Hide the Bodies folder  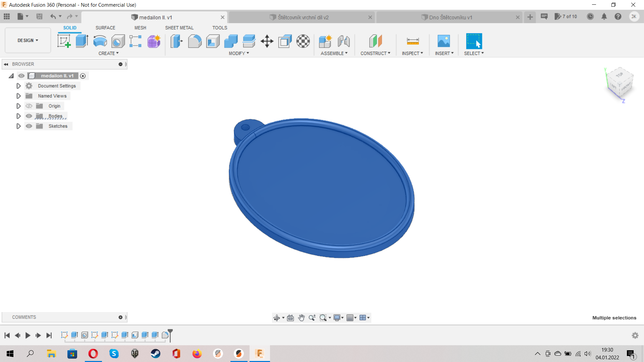29,116
